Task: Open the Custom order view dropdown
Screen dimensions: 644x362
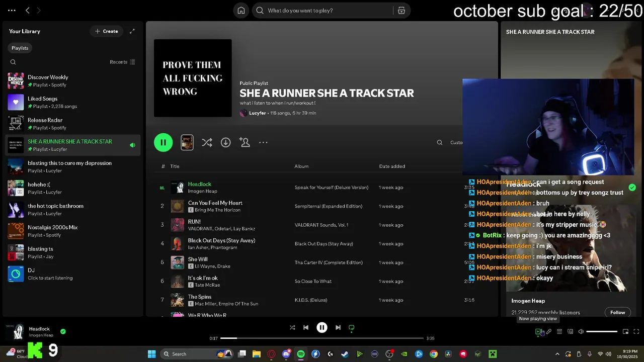Action: click(x=456, y=142)
